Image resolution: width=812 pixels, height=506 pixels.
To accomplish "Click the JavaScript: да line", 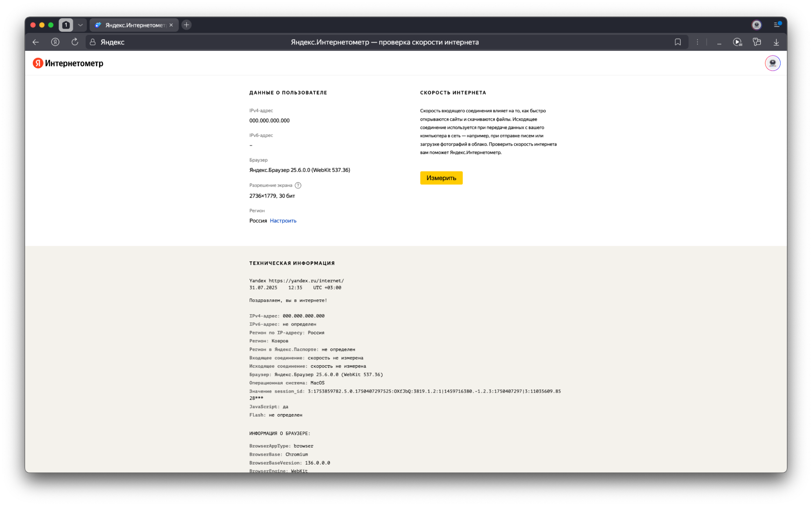I will click(x=269, y=407).
